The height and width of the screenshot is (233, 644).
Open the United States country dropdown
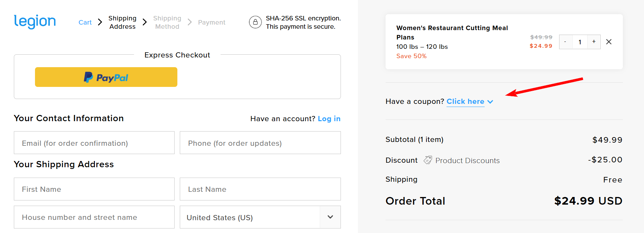pyautogui.click(x=260, y=217)
